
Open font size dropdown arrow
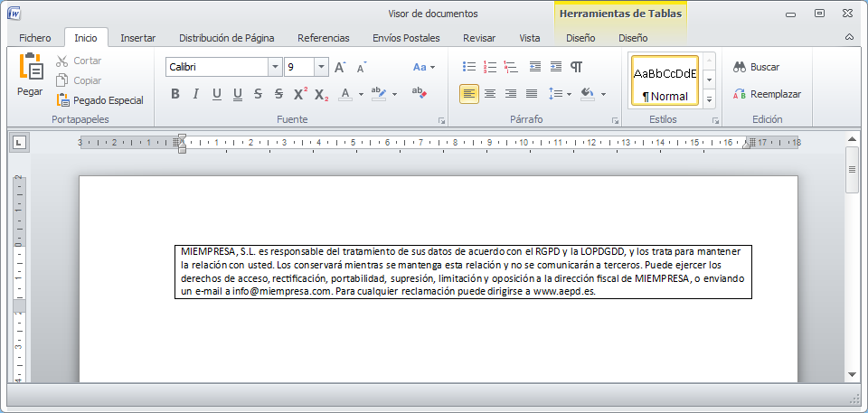321,68
